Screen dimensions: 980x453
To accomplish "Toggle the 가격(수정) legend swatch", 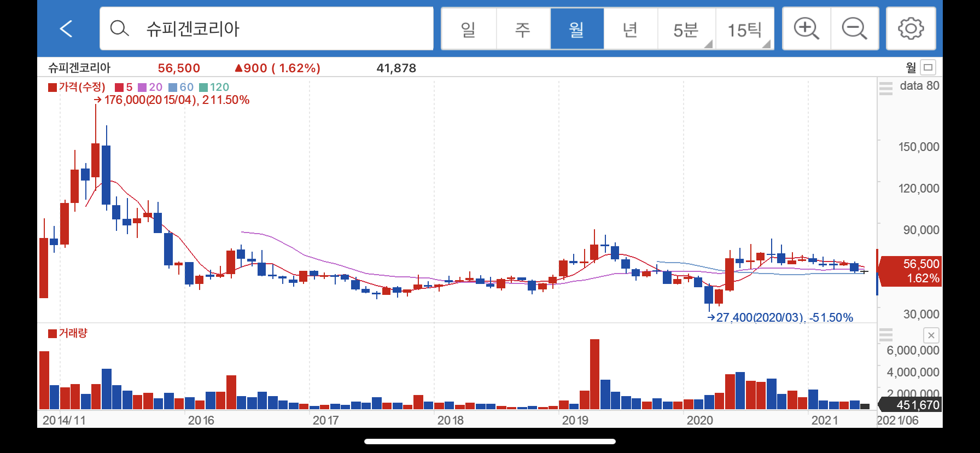I will click(x=52, y=87).
